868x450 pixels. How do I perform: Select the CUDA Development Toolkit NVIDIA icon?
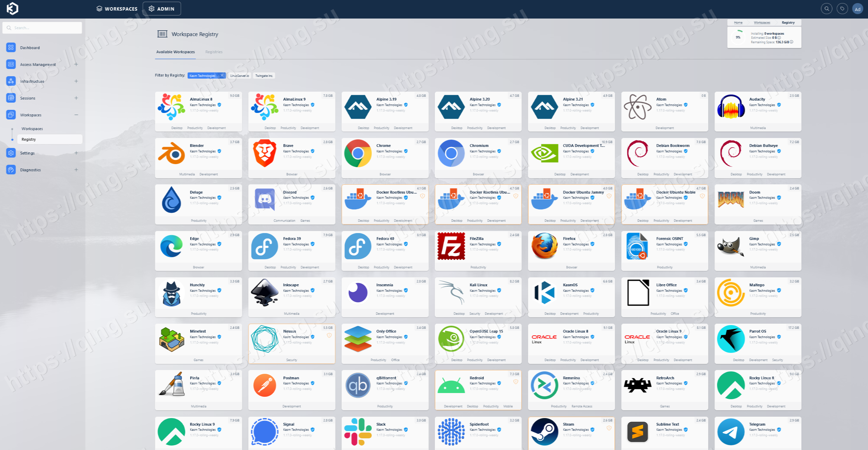click(x=544, y=153)
